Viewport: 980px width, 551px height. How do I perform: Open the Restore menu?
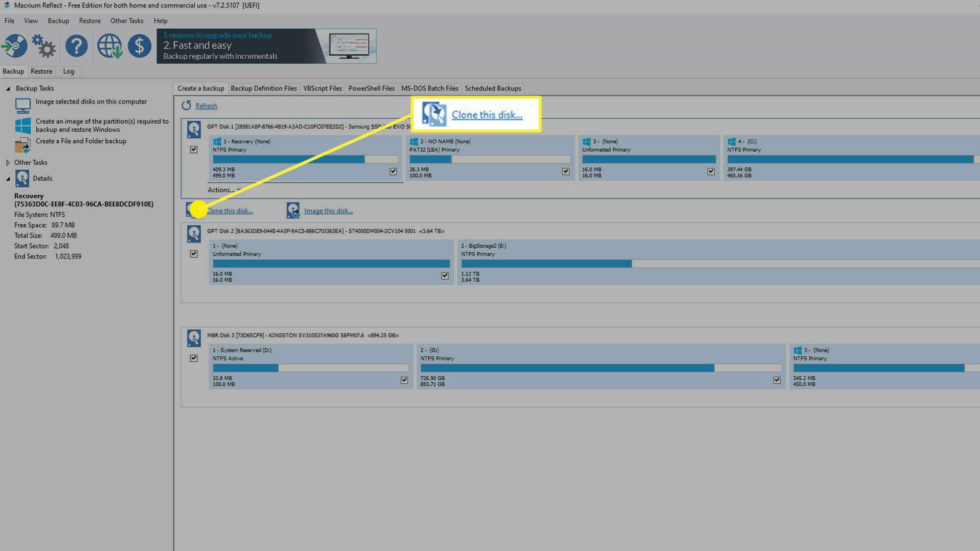click(89, 21)
